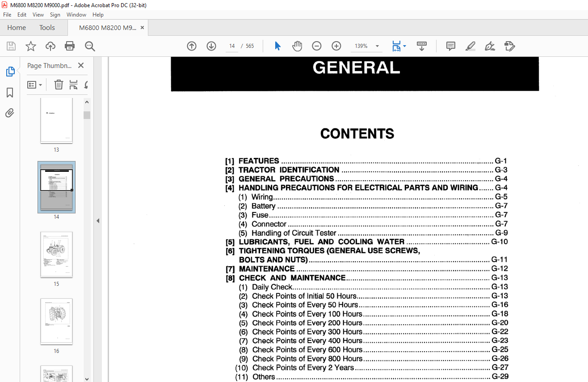Close the M6800 M8200 M9 document tab
588x382 pixels.
click(x=142, y=28)
